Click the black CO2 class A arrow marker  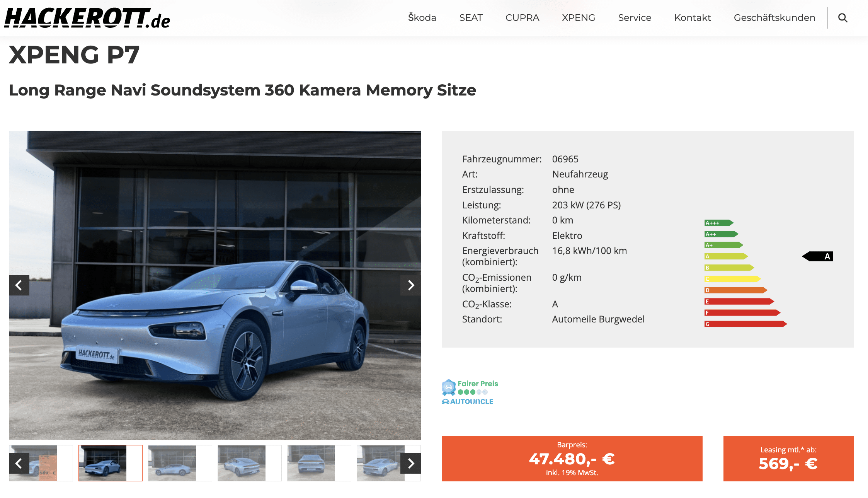pos(818,256)
